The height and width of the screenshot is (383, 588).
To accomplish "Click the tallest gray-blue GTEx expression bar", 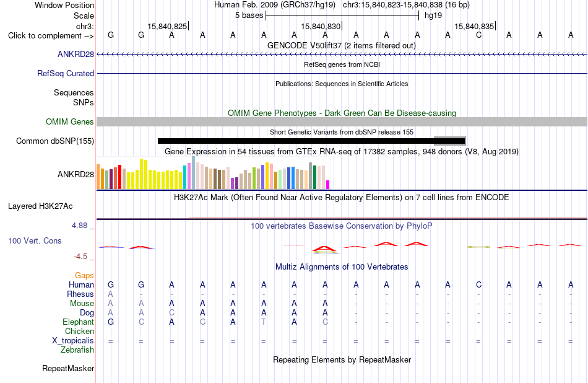I will click(194, 172).
